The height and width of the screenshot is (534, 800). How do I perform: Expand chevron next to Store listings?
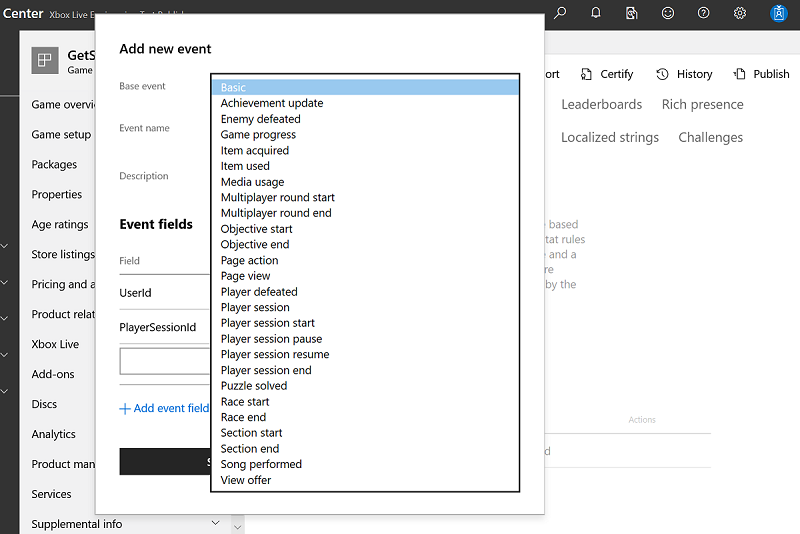coord(5,246)
